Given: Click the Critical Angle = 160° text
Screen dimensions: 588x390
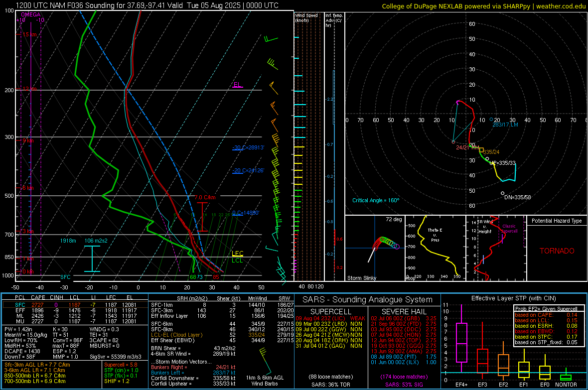Looking at the screenshot, I should (376, 200).
